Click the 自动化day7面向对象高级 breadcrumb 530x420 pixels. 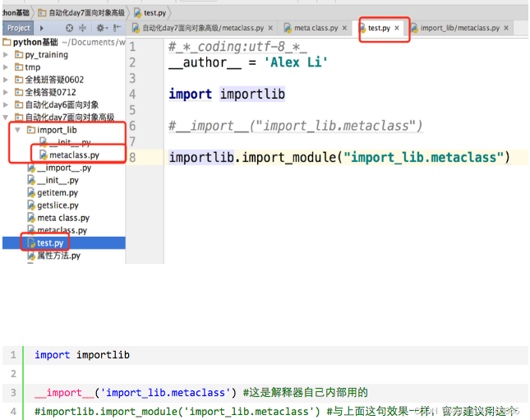[81, 13]
